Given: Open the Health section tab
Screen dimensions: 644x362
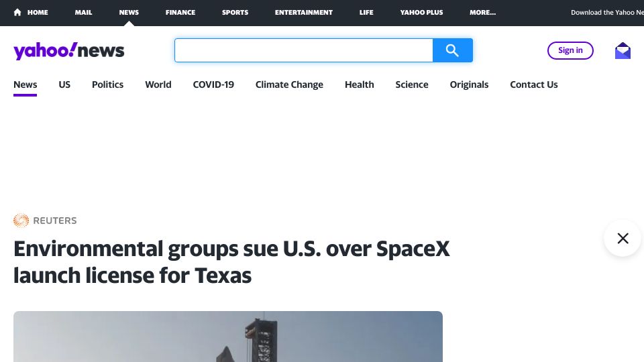Looking at the screenshot, I should [x=360, y=84].
